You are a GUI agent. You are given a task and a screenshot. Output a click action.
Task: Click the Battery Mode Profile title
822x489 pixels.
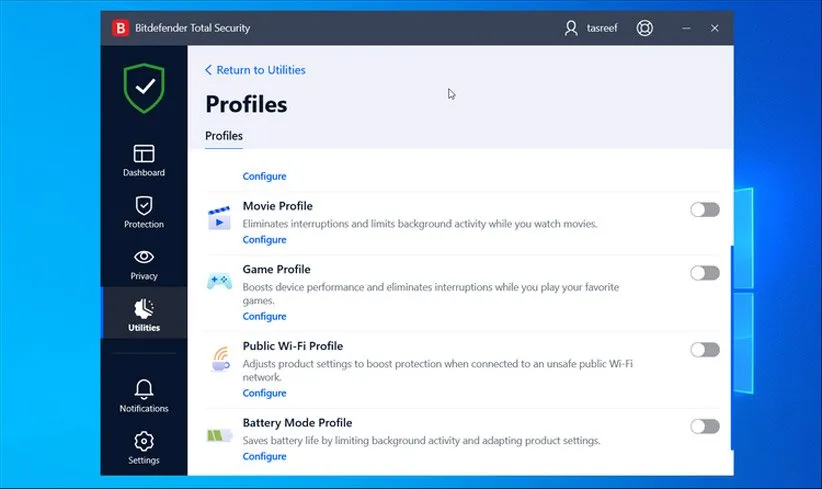pyautogui.click(x=297, y=423)
